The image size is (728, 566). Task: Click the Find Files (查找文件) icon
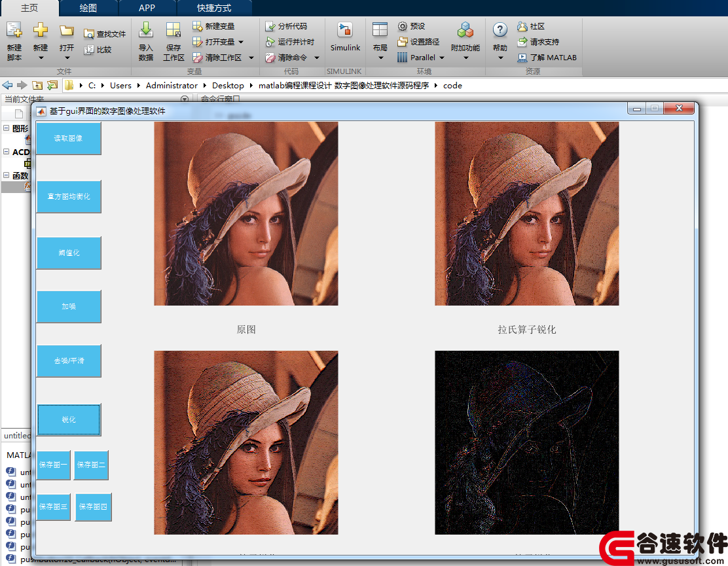[88, 34]
